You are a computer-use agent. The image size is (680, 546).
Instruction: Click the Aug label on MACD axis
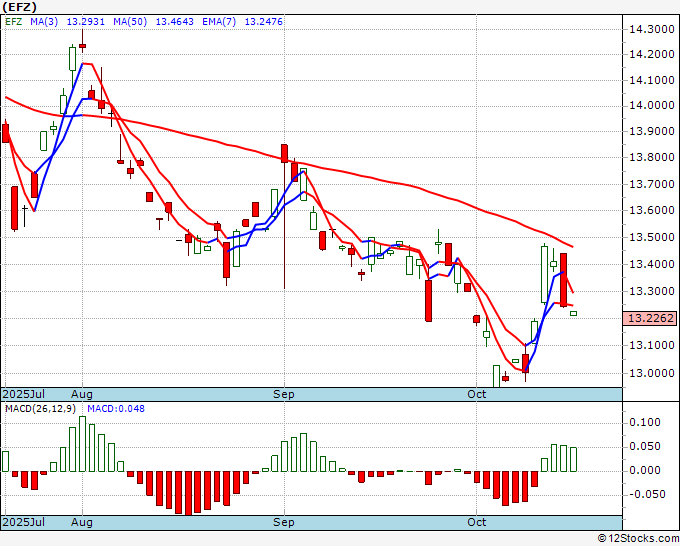pos(82,522)
